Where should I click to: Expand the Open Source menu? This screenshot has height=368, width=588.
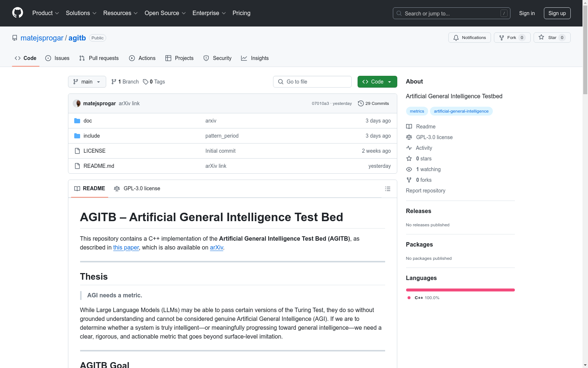tap(165, 13)
